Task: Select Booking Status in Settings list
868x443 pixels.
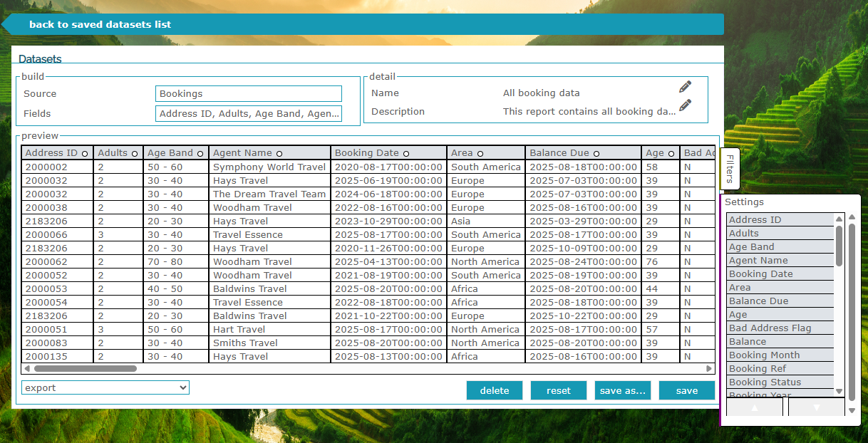Action: point(780,382)
